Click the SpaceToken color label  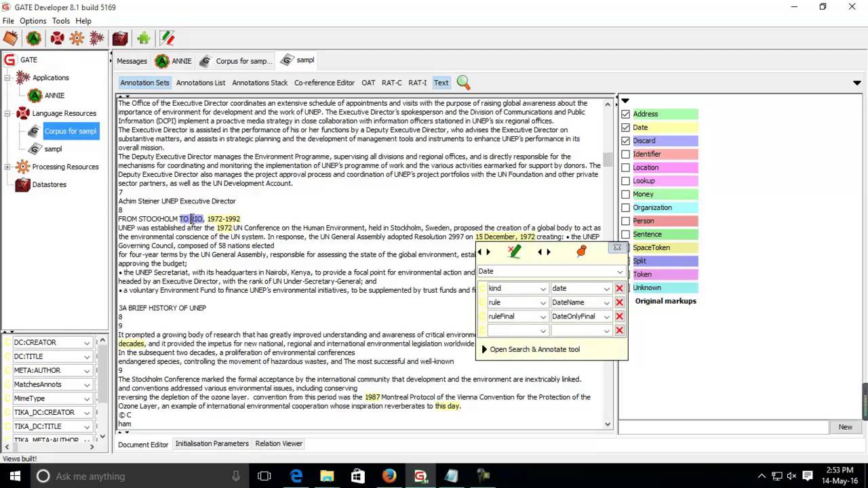pos(665,247)
